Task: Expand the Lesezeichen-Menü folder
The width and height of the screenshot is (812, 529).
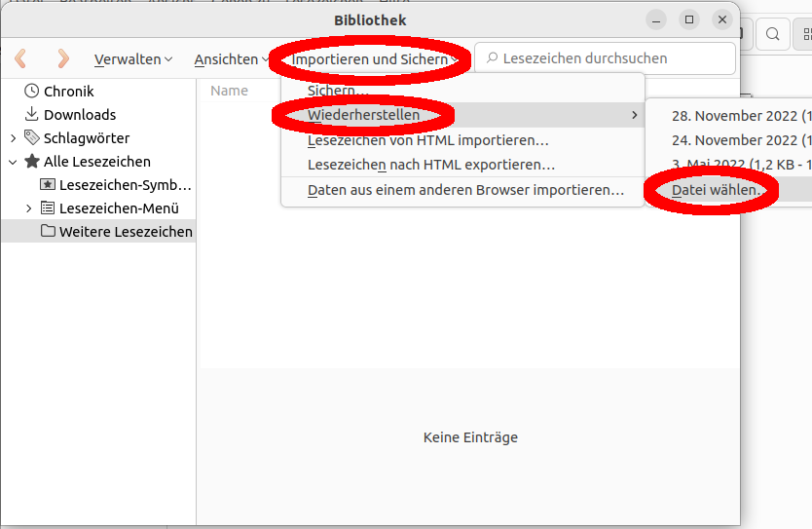Action: point(28,208)
